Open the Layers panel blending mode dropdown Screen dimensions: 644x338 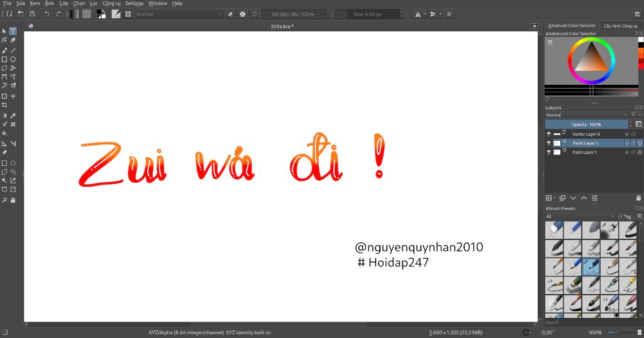[586, 115]
